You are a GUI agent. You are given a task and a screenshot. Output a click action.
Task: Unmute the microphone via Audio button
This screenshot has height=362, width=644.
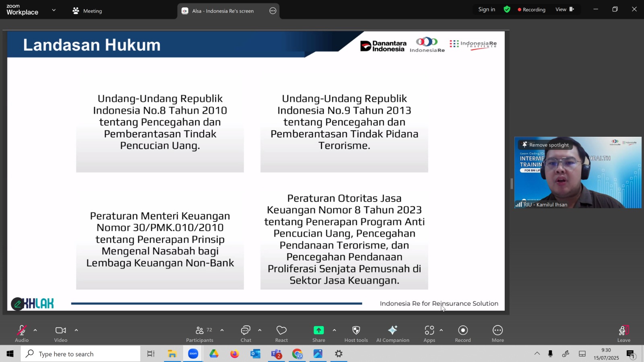coord(22,333)
